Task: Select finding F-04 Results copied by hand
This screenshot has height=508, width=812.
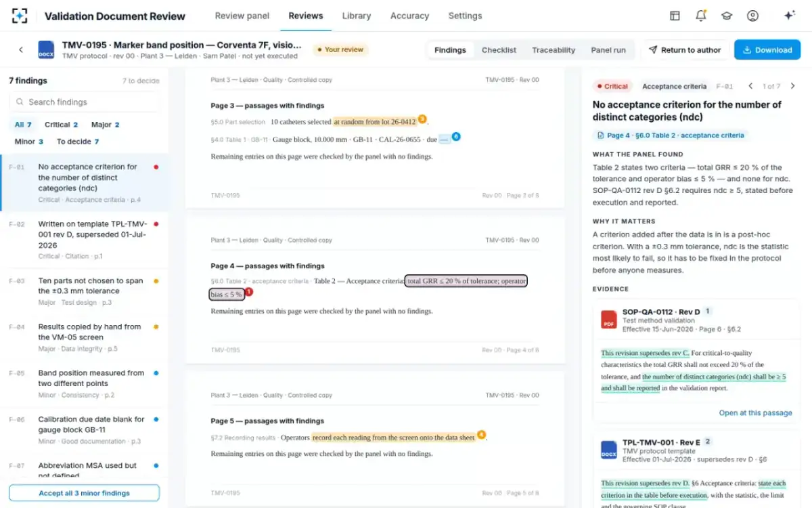Action: pos(84,338)
